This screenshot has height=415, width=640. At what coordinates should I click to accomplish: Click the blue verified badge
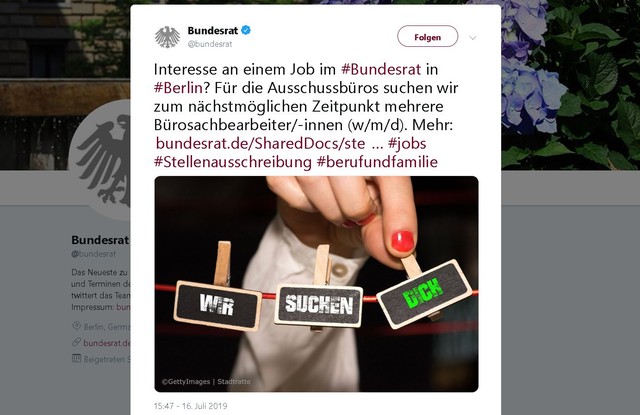click(x=246, y=30)
